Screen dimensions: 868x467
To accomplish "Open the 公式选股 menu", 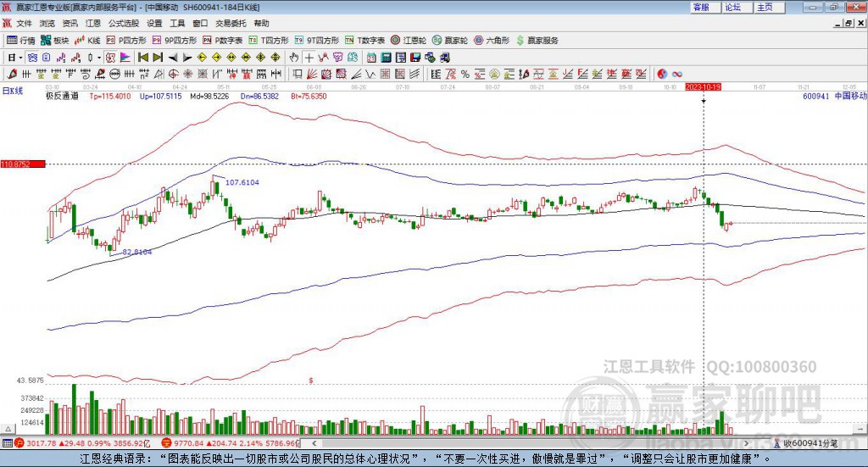I will pos(124,23).
